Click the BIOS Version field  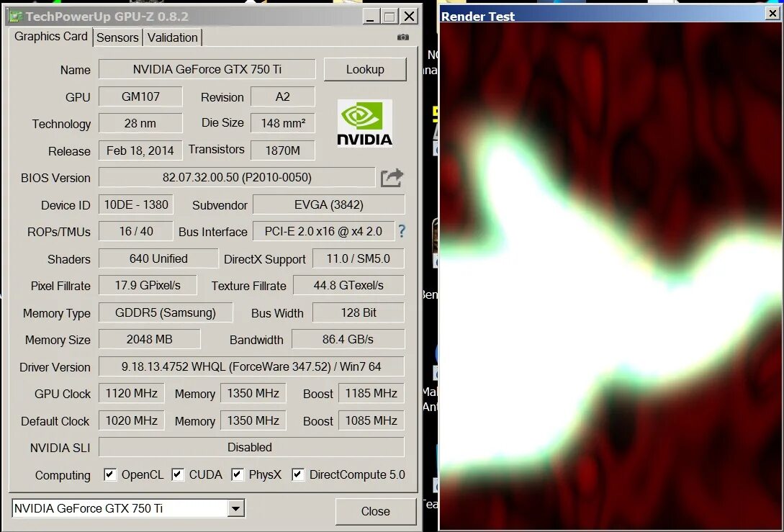(x=237, y=178)
